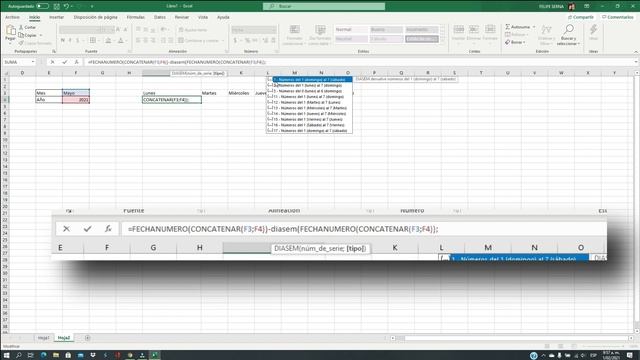Open Ordenar y filtrar

(546, 35)
